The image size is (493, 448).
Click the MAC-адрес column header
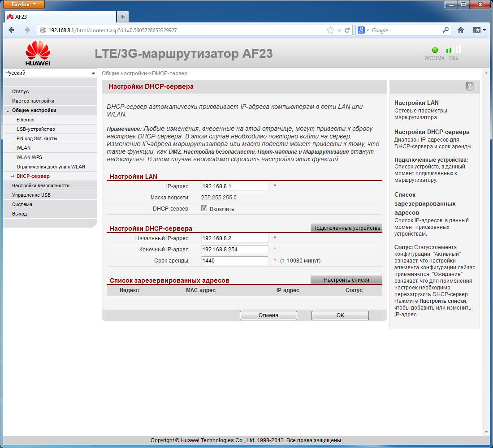pyautogui.click(x=201, y=290)
